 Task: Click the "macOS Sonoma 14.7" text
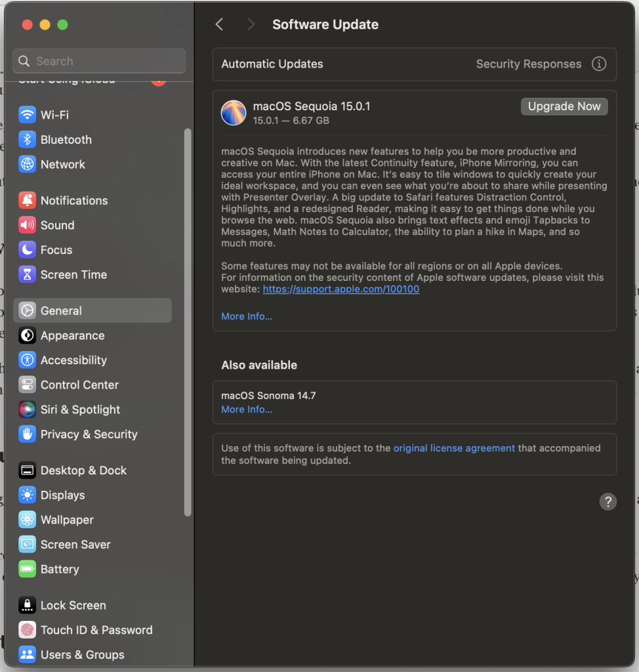pyautogui.click(x=269, y=396)
